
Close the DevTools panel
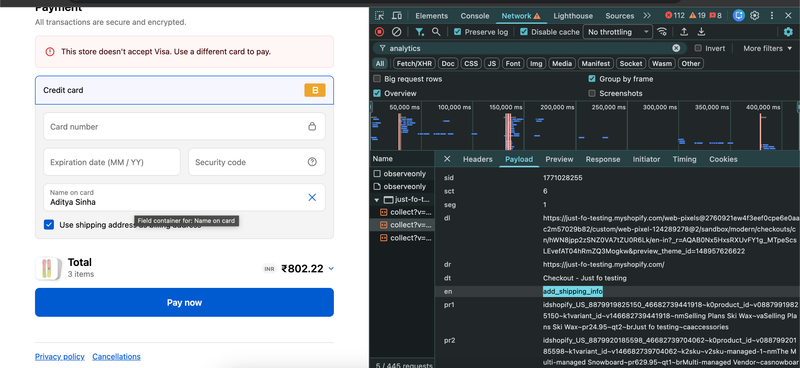788,16
